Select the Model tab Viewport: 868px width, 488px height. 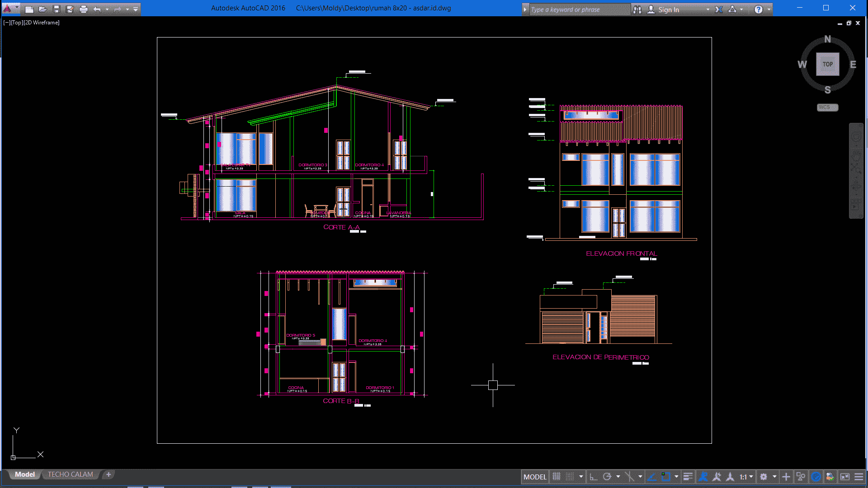point(24,474)
